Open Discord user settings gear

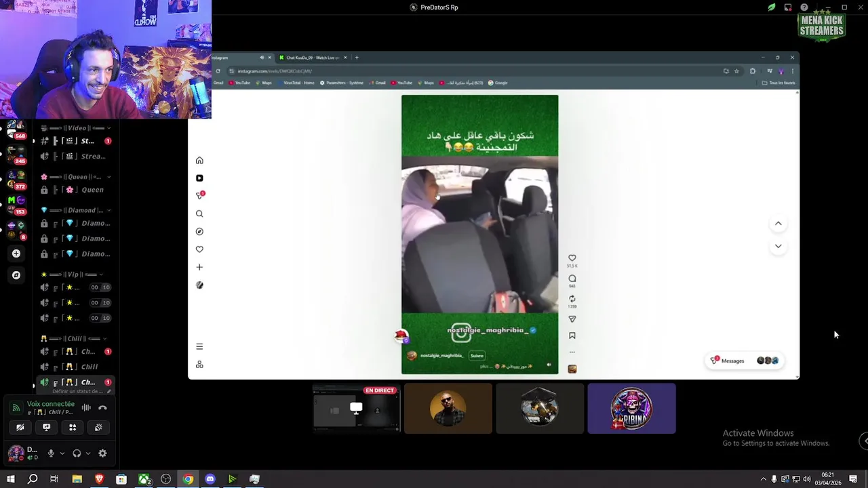pos(102,453)
